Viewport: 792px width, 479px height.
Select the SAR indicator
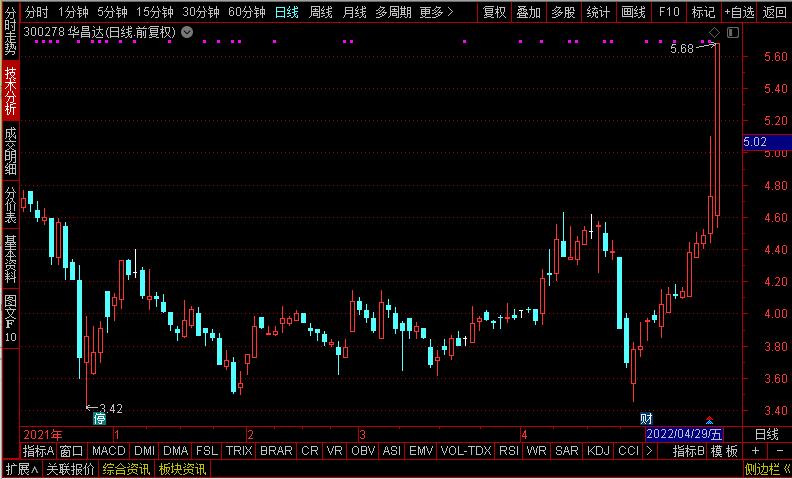point(567,451)
